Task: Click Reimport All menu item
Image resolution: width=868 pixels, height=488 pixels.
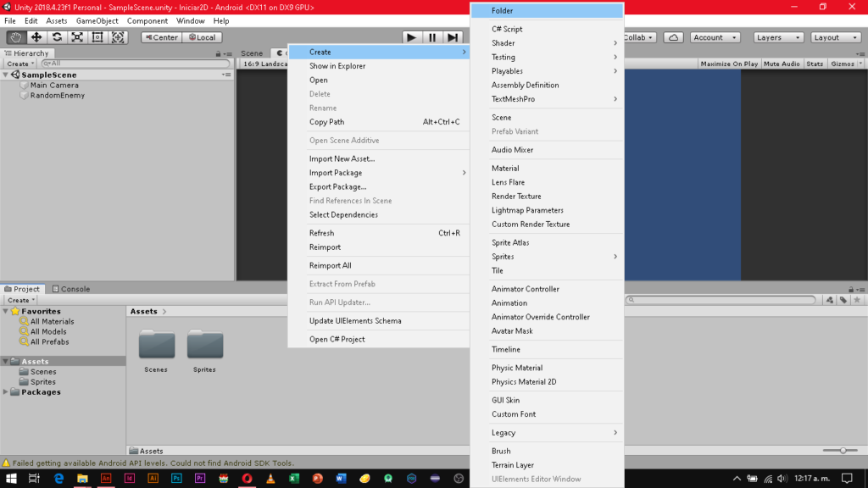Action: pyautogui.click(x=379, y=265)
